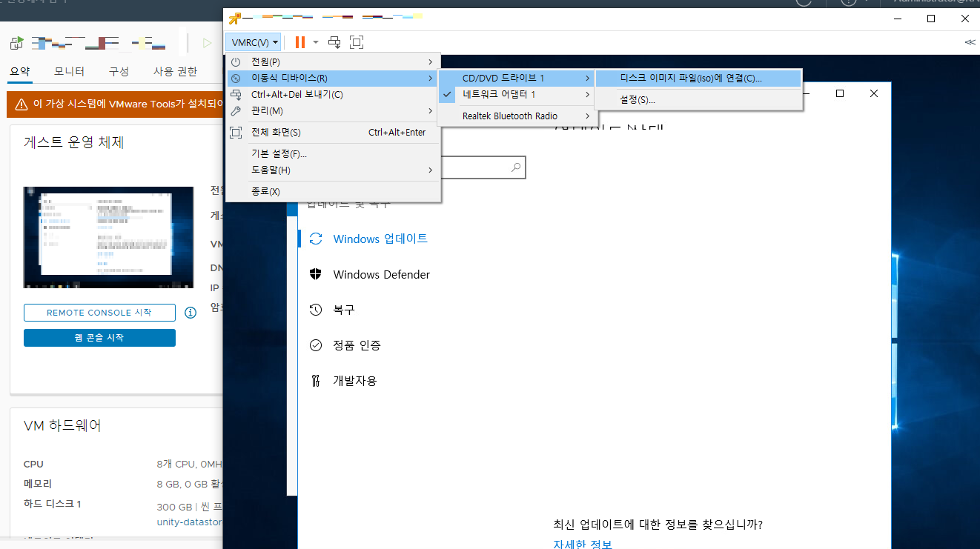Image resolution: width=980 pixels, height=549 pixels.
Task: Open the VMRC(V) dropdown menu button
Action: pyautogui.click(x=254, y=42)
